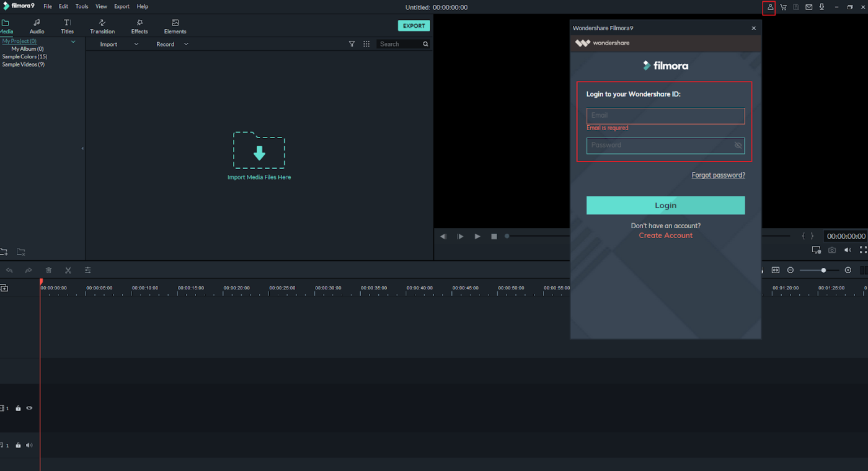Open the download icon in title bar

tap(821, 7)
